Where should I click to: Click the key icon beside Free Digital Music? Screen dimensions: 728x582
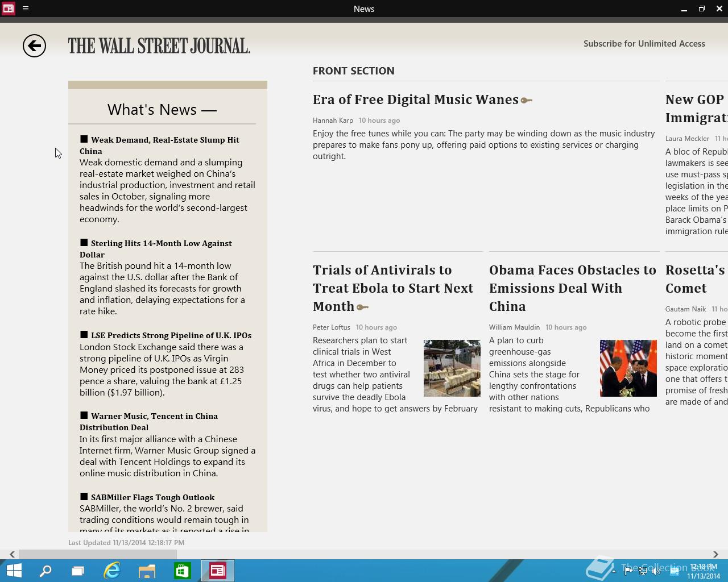[x=527, y=101]
